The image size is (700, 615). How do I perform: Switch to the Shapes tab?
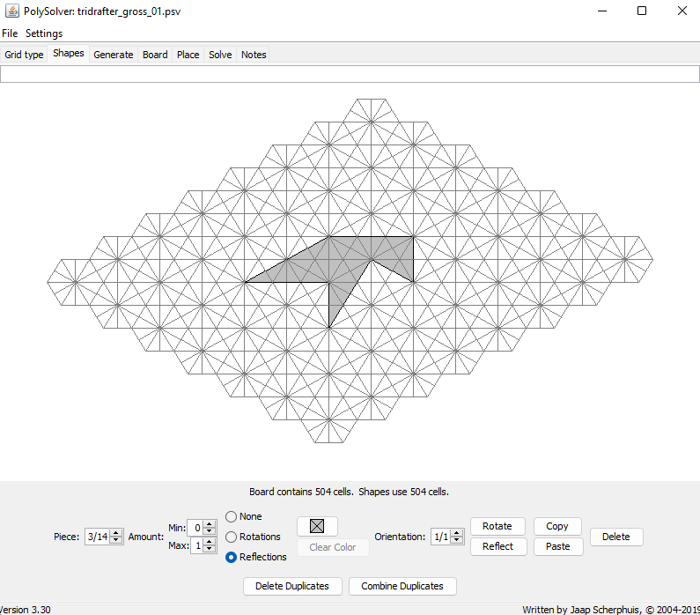[x=69, y=53]
